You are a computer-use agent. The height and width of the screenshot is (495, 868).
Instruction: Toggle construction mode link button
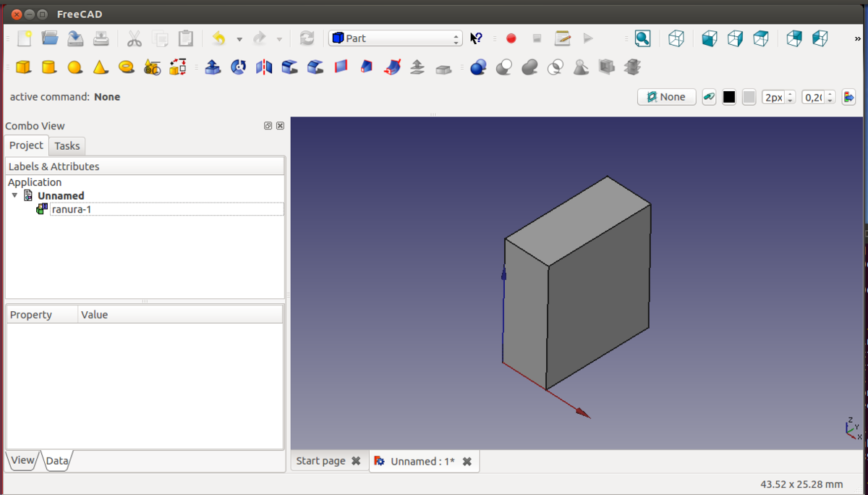[709, 97]
